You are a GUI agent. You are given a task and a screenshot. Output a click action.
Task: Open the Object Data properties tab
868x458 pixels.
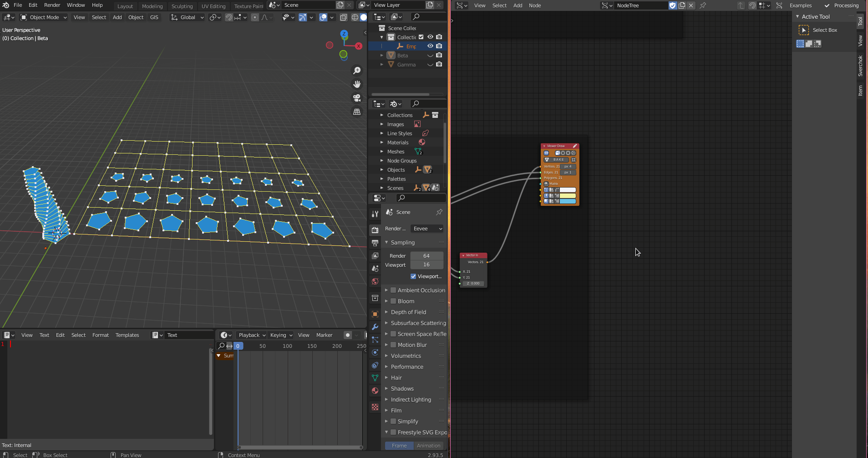pyautogui.click(x=375, y=378)
